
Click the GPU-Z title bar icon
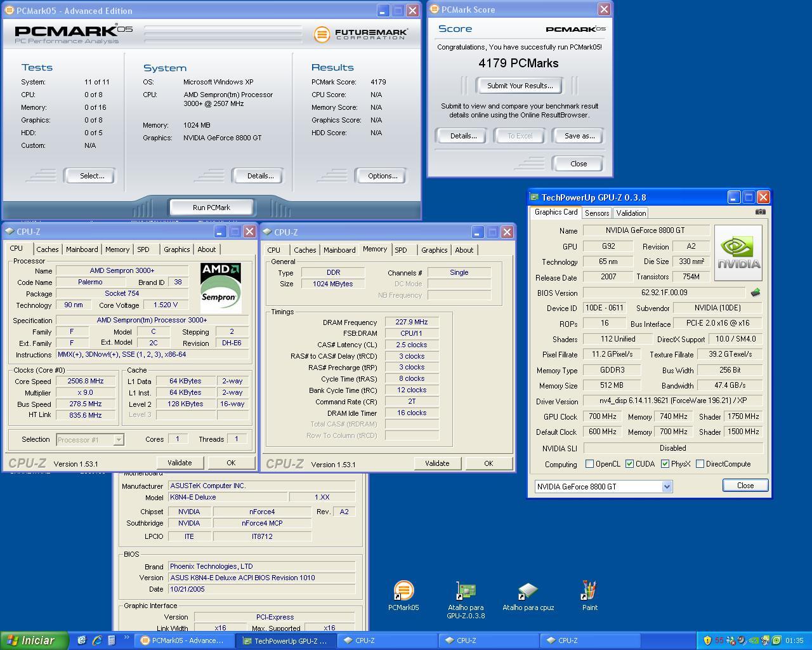point(535,197)
